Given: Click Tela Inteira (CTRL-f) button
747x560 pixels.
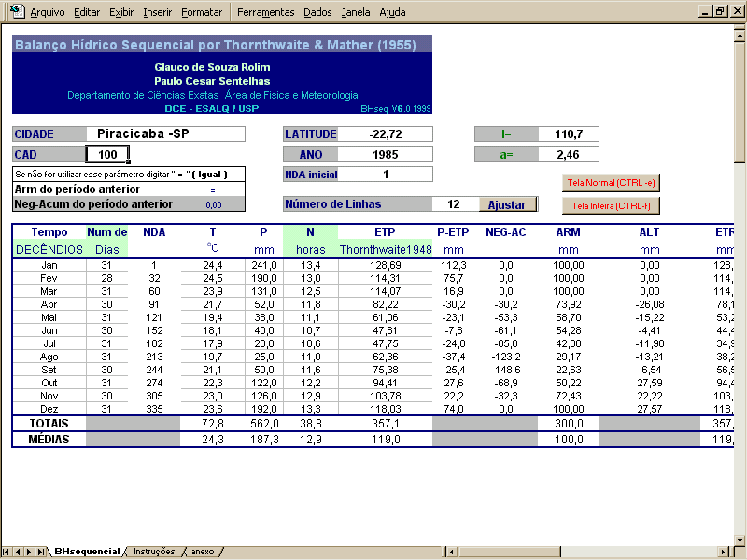Looking at the screenshot, I should tap(611, 205).
